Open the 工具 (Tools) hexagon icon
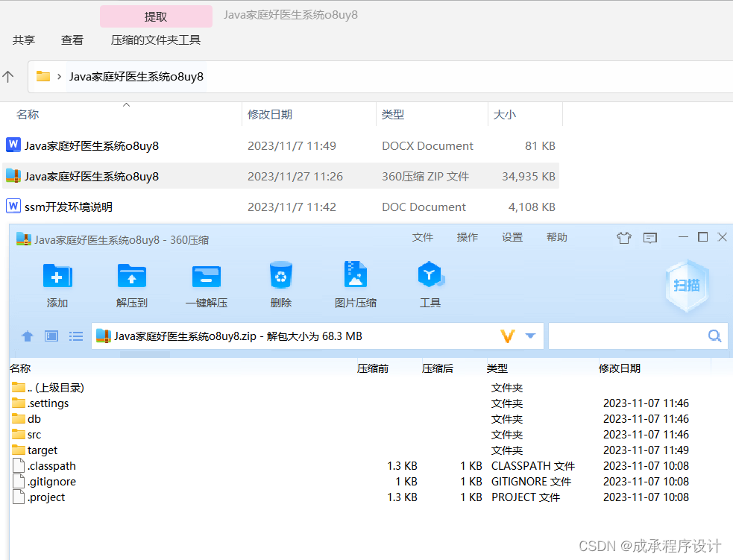Viewport: 733px width, 560px height. 430,275
